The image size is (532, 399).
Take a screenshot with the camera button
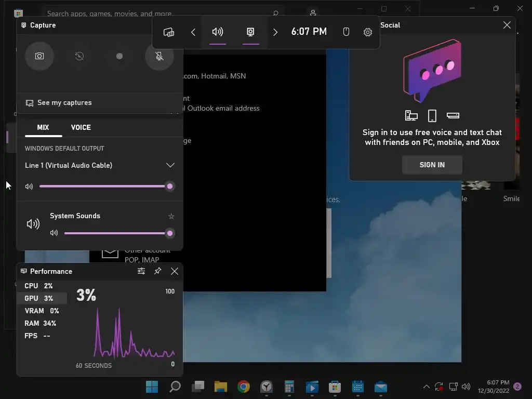(x=39, y=56)
